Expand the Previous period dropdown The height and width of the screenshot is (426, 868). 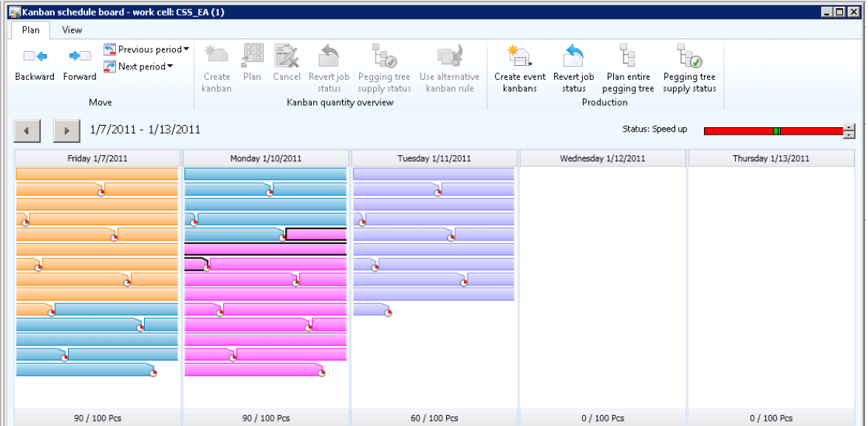pos(186,50)
